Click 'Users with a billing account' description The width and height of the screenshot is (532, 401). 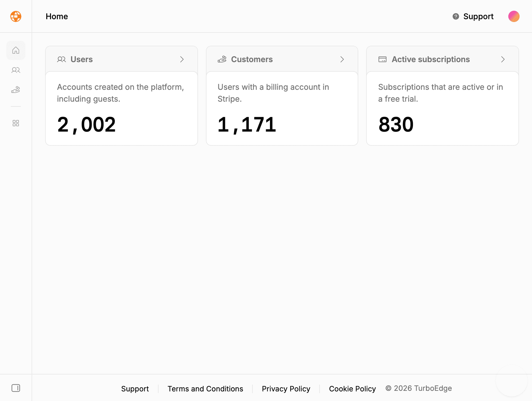(273, 93)
